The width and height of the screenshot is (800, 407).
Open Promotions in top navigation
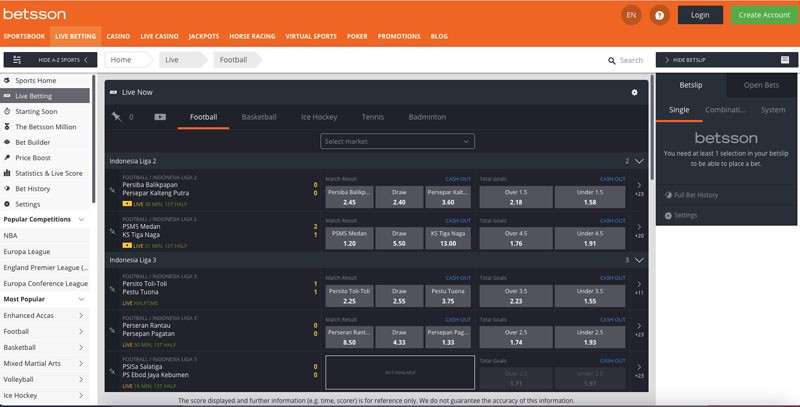coord(399,36)
